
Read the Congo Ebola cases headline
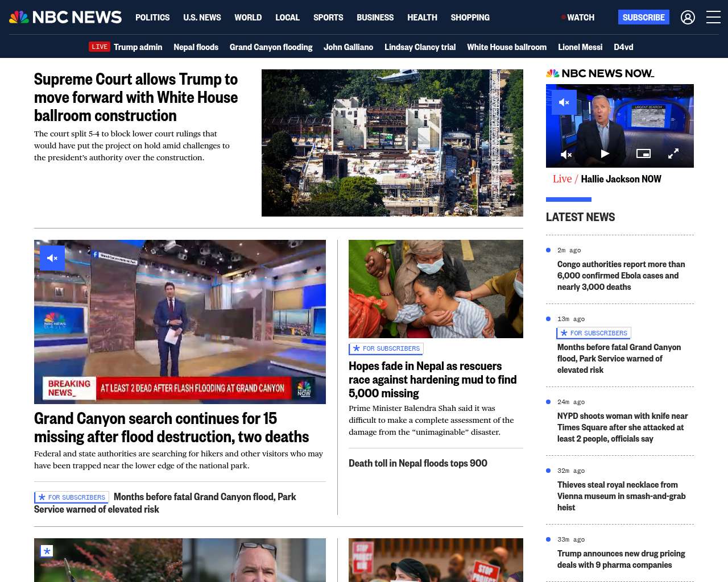pyautogui.click(x=621, y=276)
